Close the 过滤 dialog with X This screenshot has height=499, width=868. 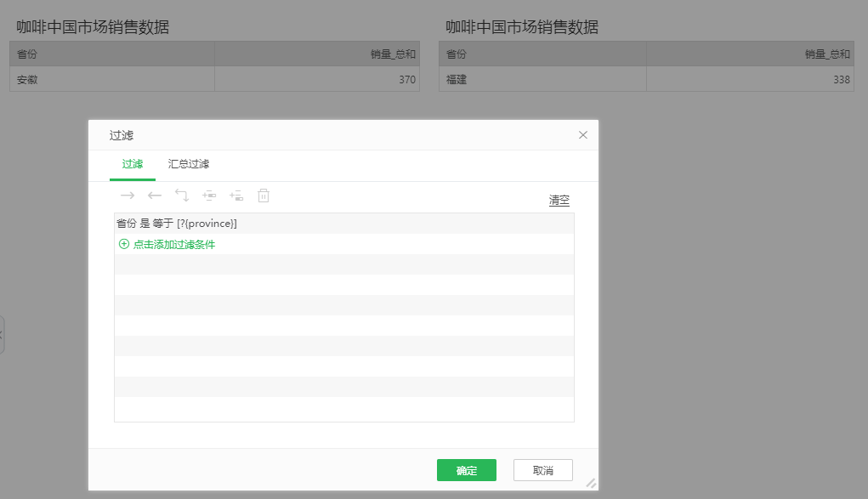[583, 135]
